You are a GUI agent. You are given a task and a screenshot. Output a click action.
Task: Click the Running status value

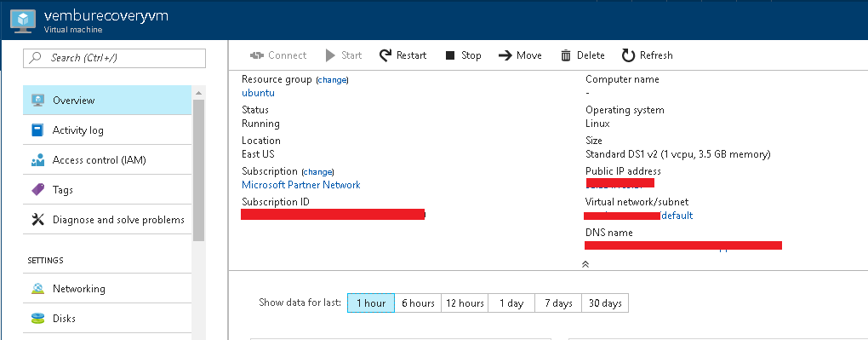point(260,124)
